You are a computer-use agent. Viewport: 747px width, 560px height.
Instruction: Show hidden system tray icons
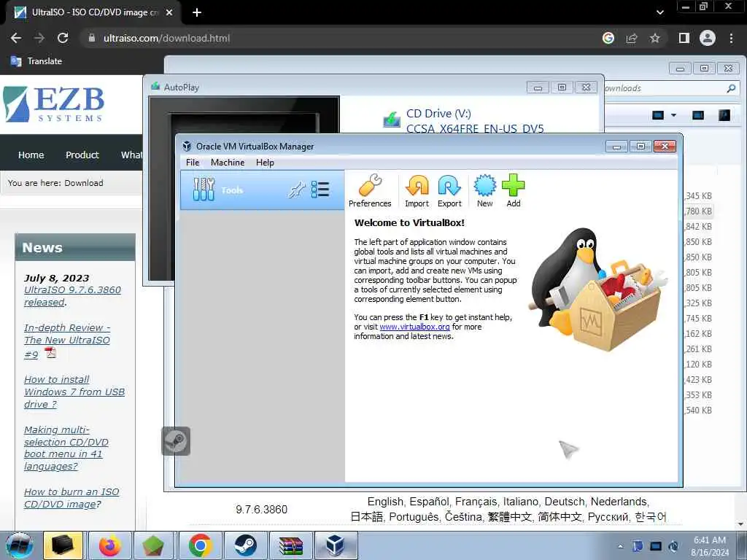(620, 546)
